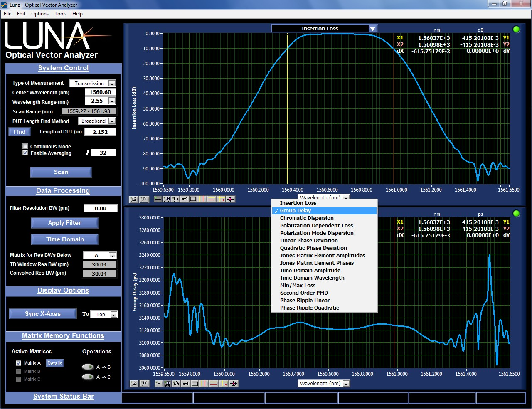The image size is (532, 409).
Task: Open the Type of Measurement dropdown
Action: click(112, 84)
